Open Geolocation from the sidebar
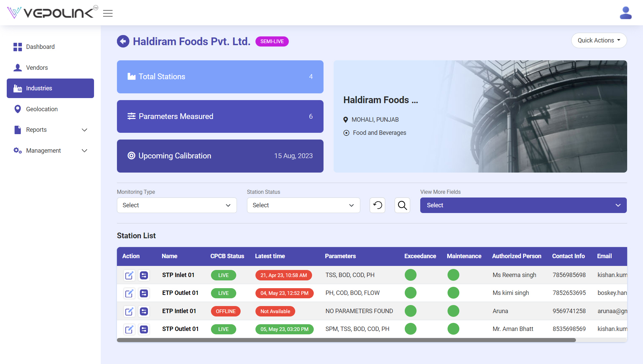This screenshot has width=643, height=364. [50, 109]
